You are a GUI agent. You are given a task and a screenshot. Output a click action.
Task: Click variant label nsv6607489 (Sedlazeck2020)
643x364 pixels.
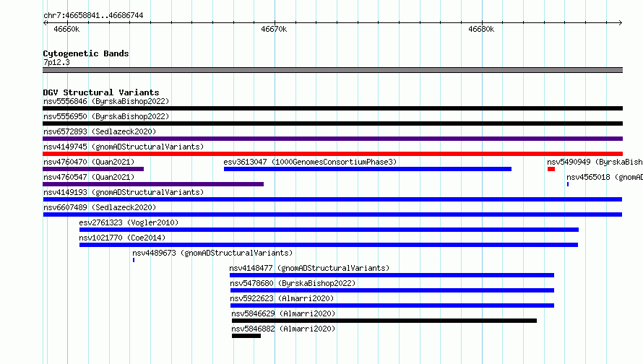[x=100, y=207]
